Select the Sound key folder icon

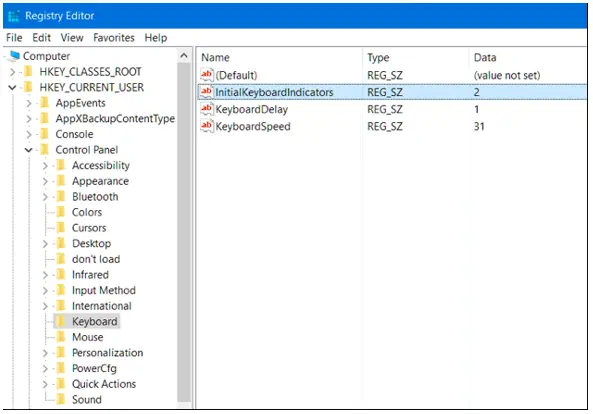(61, 399)
